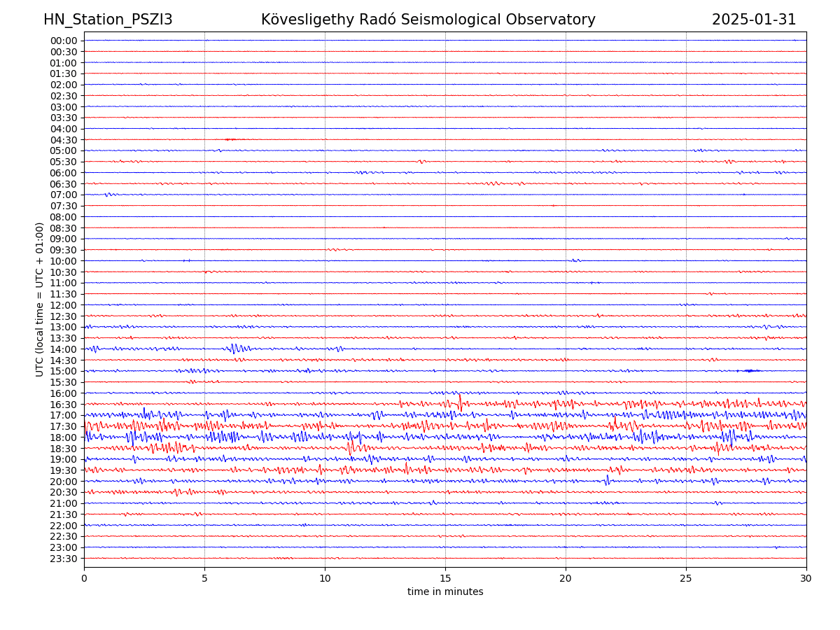Click the 15 tick on minutes axis
The image size is (840, 630).
[x=445, y=579]
